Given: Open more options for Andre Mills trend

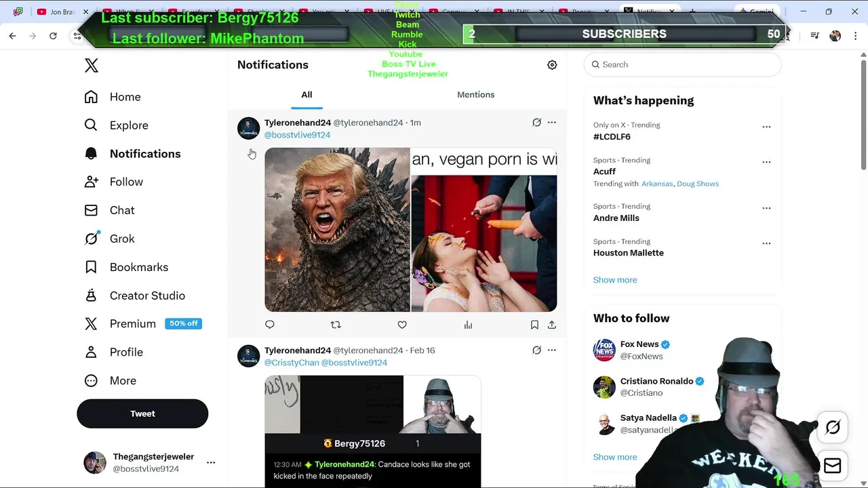Looking at the screenshot, I should point(766,208).
